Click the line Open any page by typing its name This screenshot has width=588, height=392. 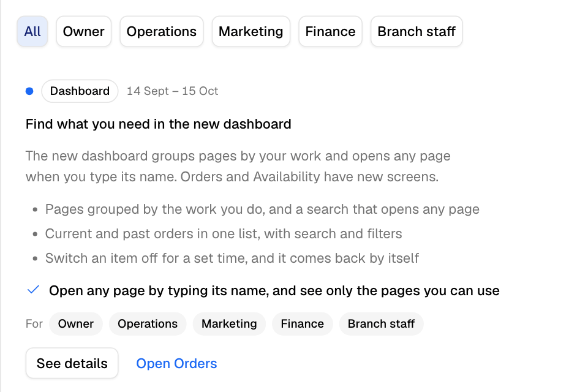(274, 290)
